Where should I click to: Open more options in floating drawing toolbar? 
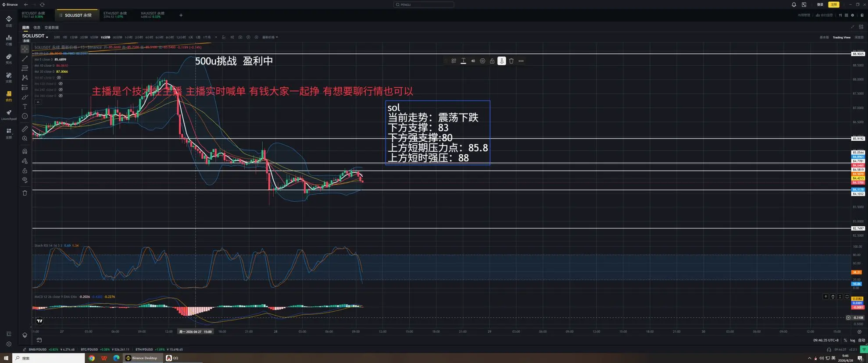point(521,61)
